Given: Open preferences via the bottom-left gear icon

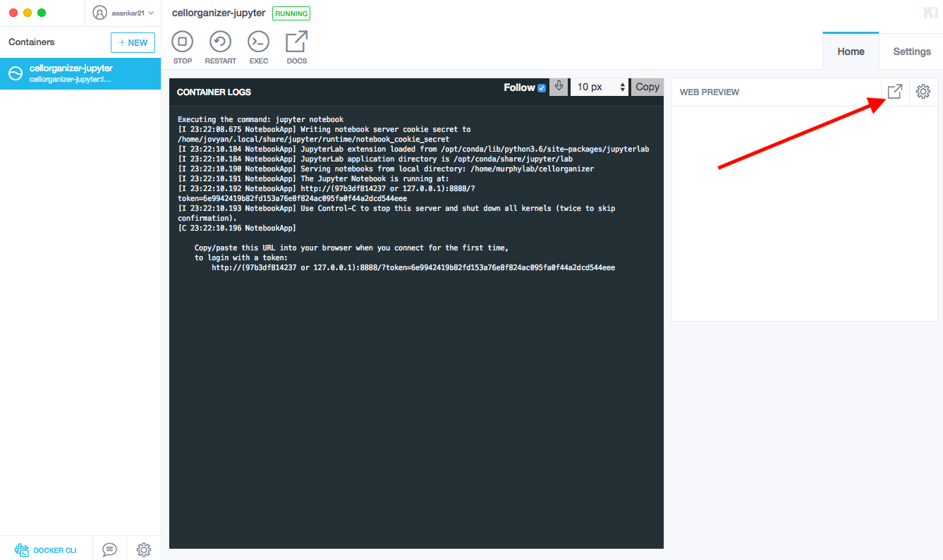Looking at the screenshot, I should tap(144, 549).
